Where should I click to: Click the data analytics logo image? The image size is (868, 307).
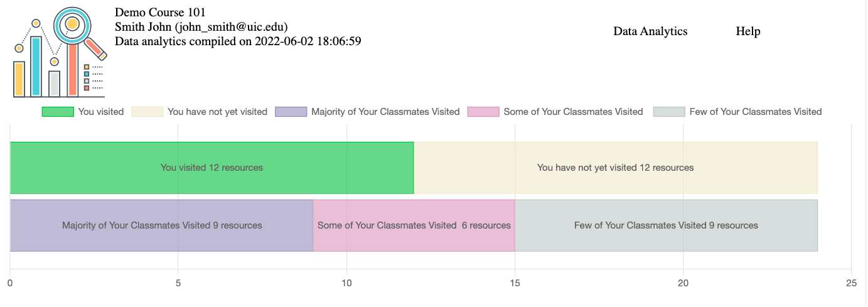pyautogui.click(x=60, y=51)
